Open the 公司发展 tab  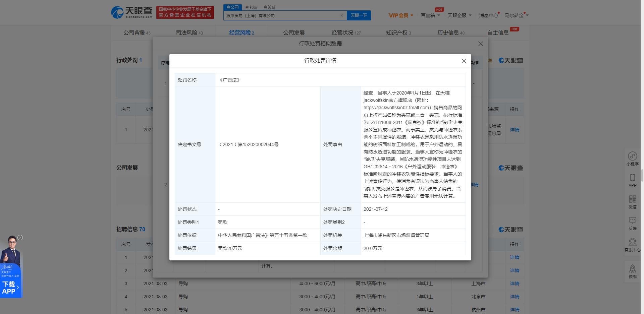[294, 33]
